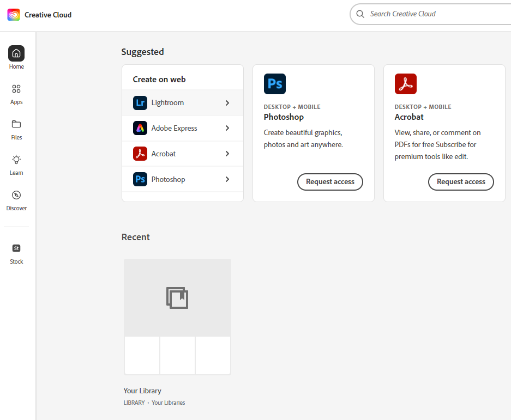Request access for Acrobat
Image resolution: width=511 pixels, height=420 pixels.
click(461, 182)
